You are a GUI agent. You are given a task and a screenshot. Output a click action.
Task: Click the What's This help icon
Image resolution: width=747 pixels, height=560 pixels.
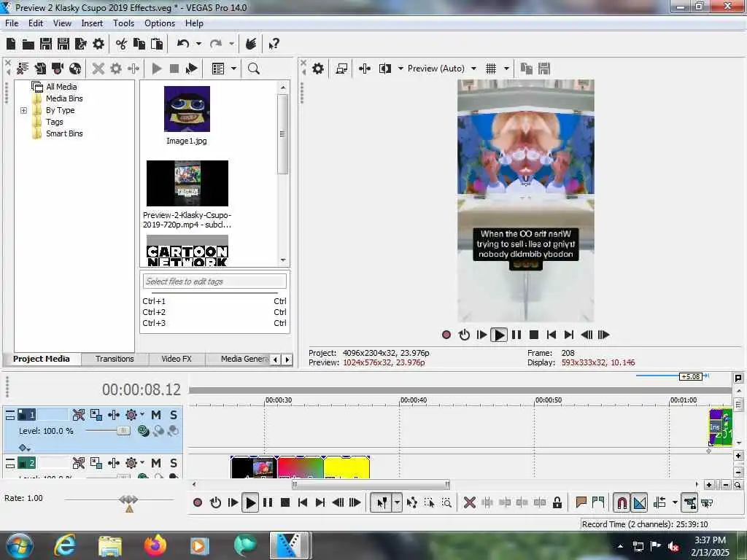pos(274,44)
